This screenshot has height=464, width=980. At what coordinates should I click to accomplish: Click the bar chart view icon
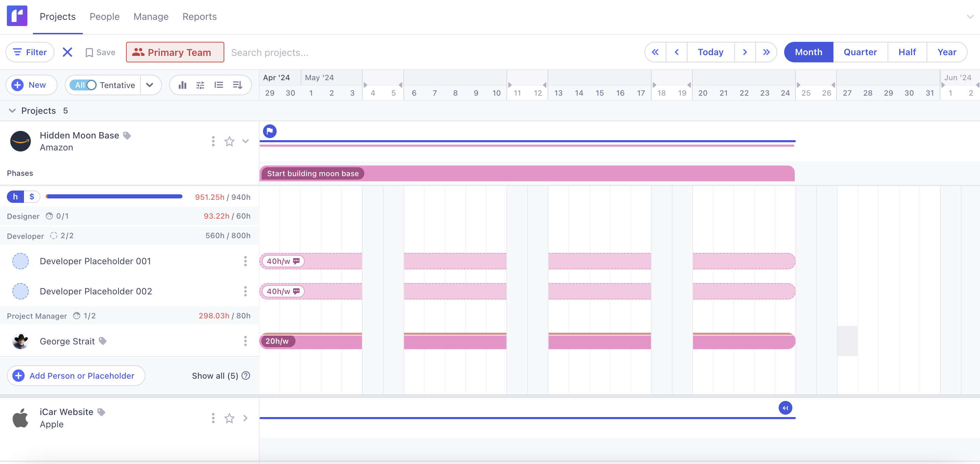pos(183,85)
